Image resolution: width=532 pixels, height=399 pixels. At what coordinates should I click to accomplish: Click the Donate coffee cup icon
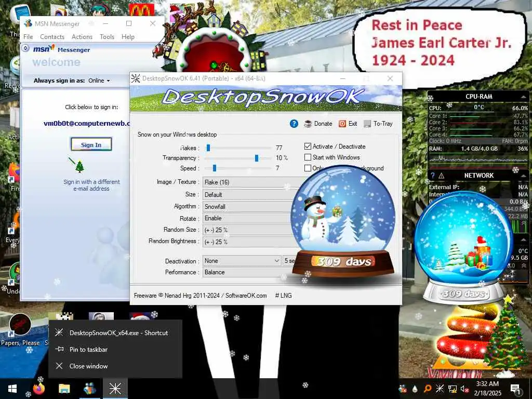[x=308, y=124]
